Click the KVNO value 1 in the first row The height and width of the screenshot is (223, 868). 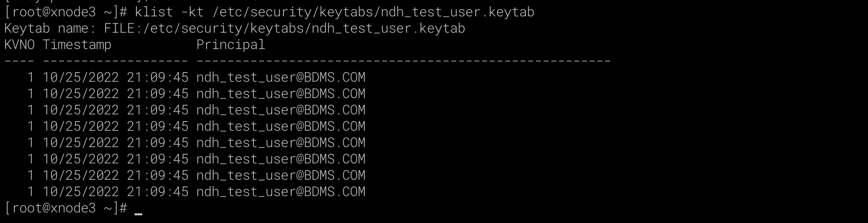point(31,77)
